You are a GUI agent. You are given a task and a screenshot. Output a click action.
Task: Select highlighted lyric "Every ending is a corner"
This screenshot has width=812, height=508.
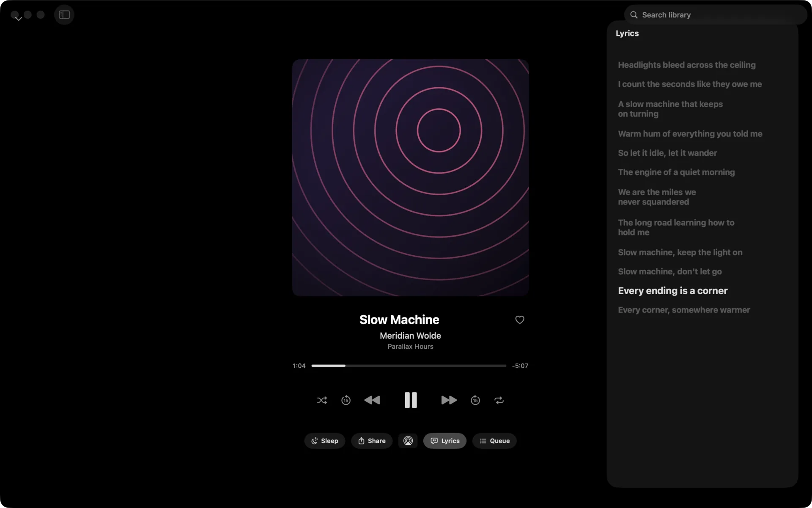point(672,291)
